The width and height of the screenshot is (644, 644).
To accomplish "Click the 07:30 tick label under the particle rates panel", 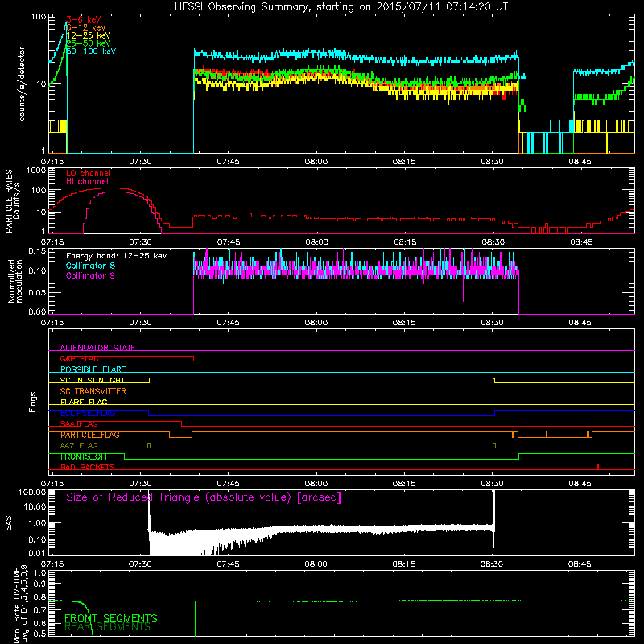I will (140, 242).
